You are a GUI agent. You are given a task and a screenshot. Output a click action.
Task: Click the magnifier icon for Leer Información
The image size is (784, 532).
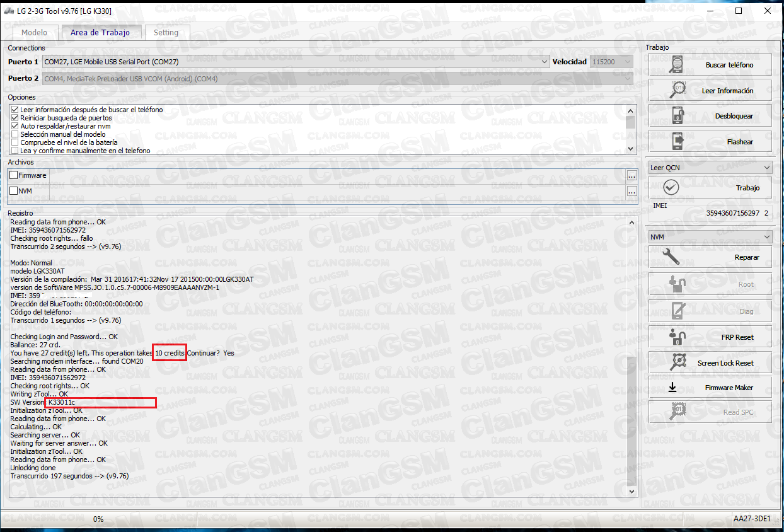tap(677, 91)
